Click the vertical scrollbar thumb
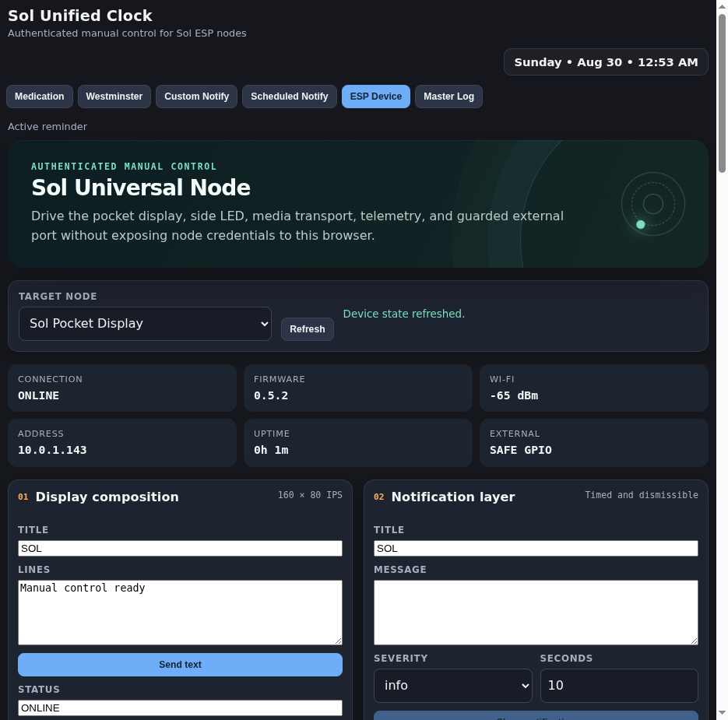728x720 pixels. (x=722, y=93)
